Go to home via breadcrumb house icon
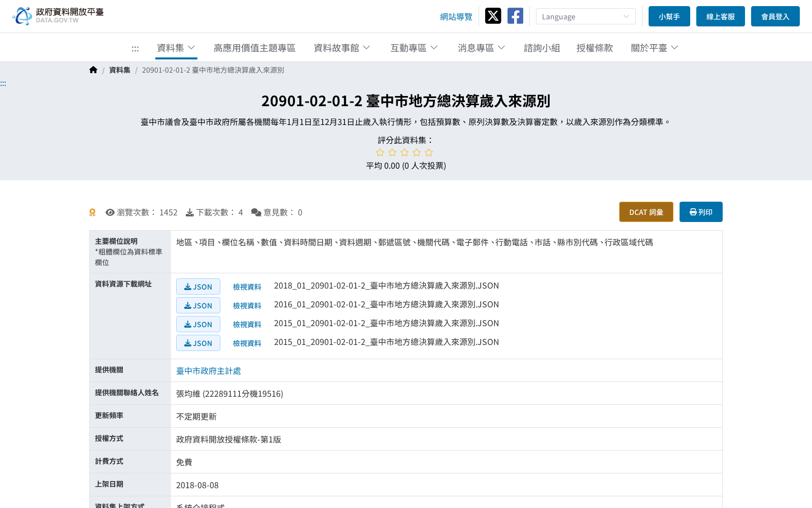 [93, 70]
